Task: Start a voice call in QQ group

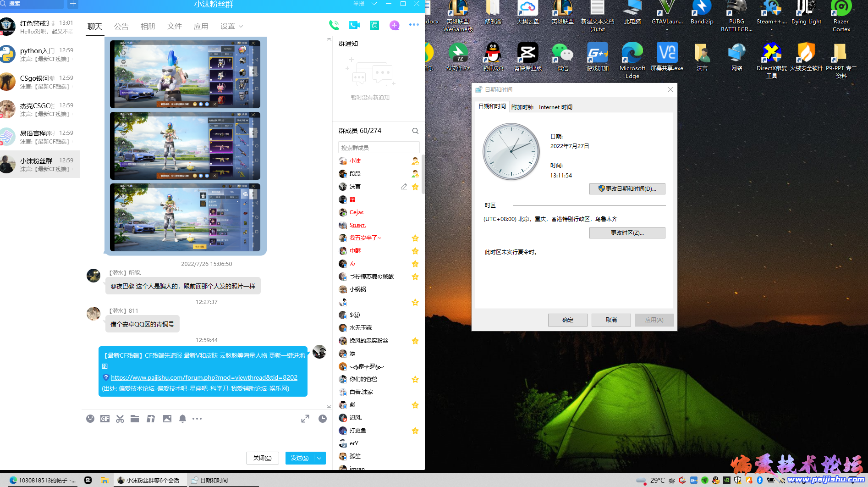Action: tap(334, 25)
